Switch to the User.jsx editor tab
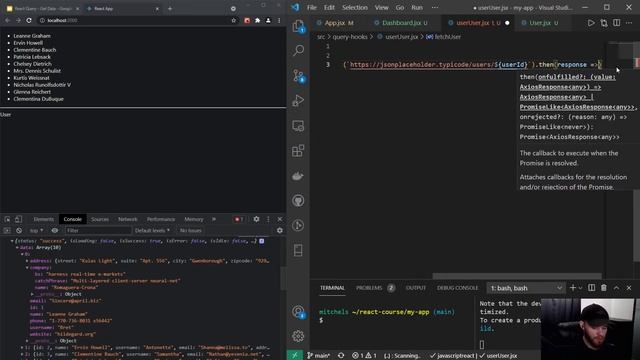 [540, 23]
